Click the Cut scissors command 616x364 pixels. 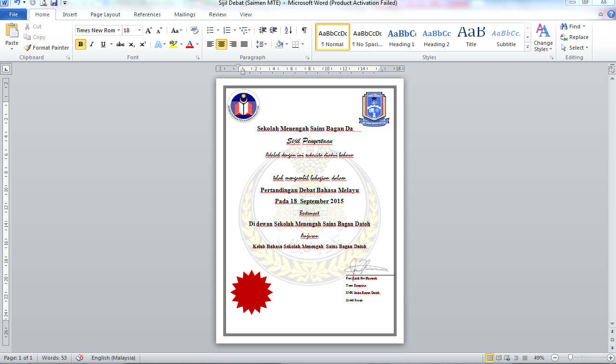[33, 26]
